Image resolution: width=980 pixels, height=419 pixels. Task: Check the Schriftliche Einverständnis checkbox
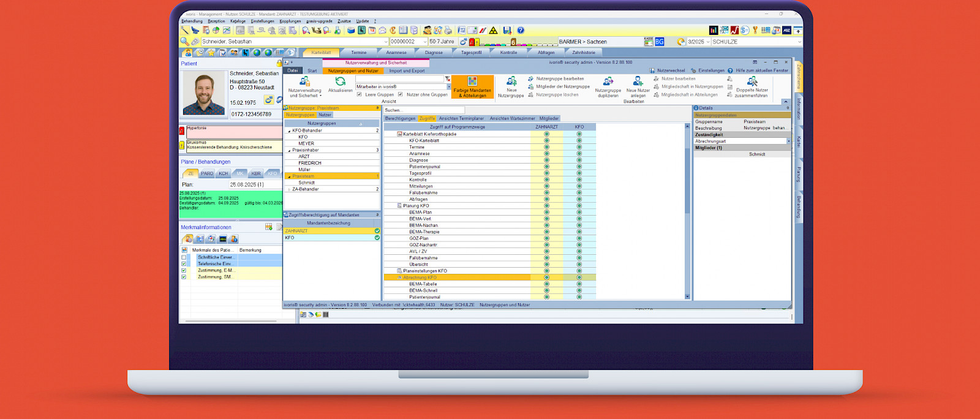[184, 257]
